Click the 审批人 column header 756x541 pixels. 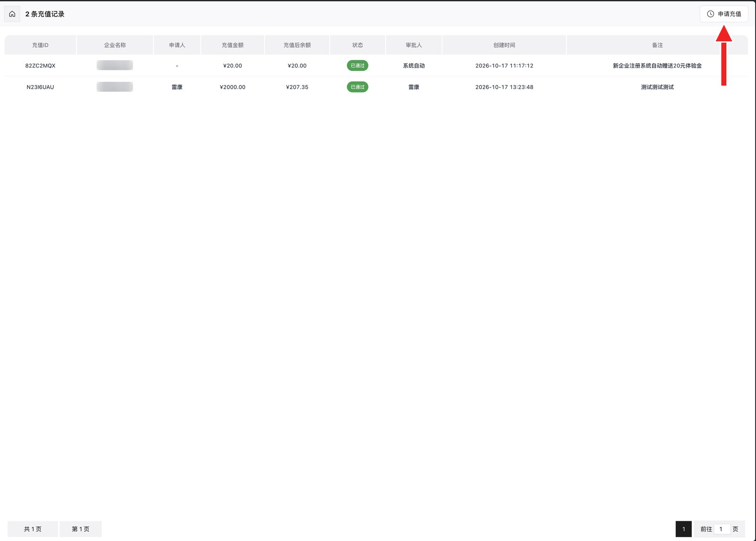[x=414, y=45]
